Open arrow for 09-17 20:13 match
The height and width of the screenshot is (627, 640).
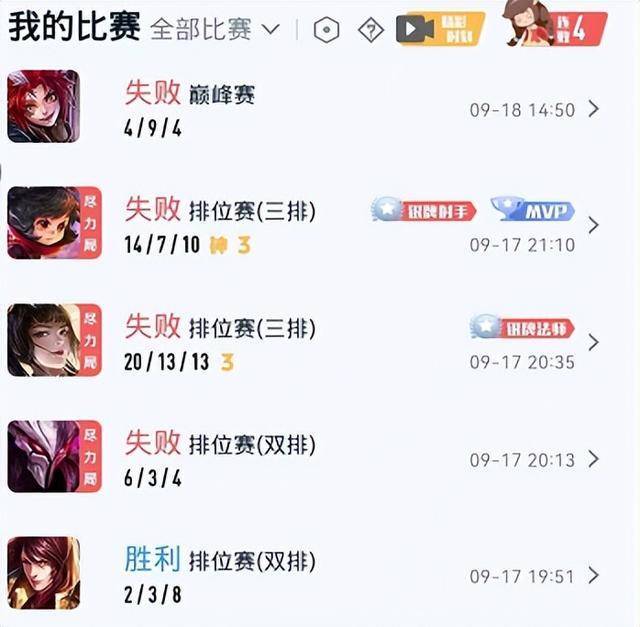594,459
